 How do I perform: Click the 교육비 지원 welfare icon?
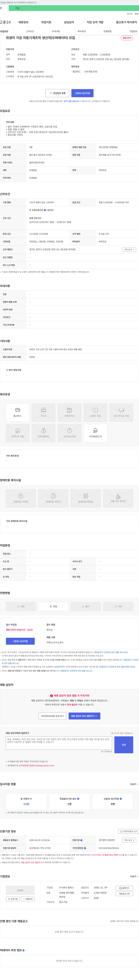95,412
